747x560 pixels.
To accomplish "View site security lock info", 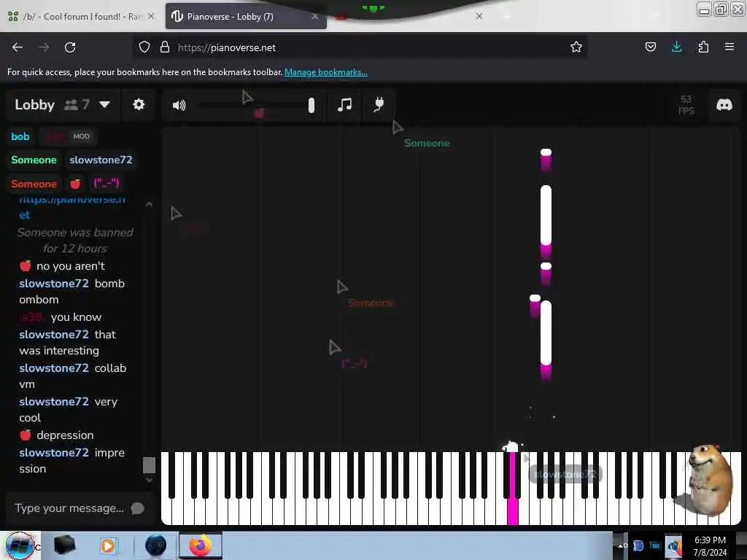I will (164, 47).
